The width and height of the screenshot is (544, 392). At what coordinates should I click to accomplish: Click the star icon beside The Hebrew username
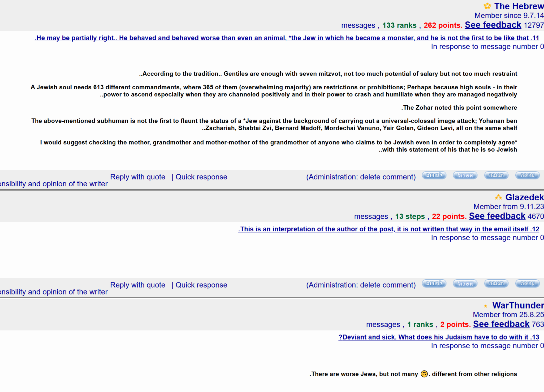(487, 6)
